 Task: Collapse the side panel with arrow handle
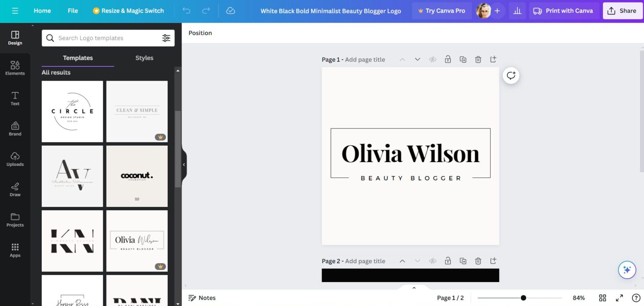tap(184, 165)
